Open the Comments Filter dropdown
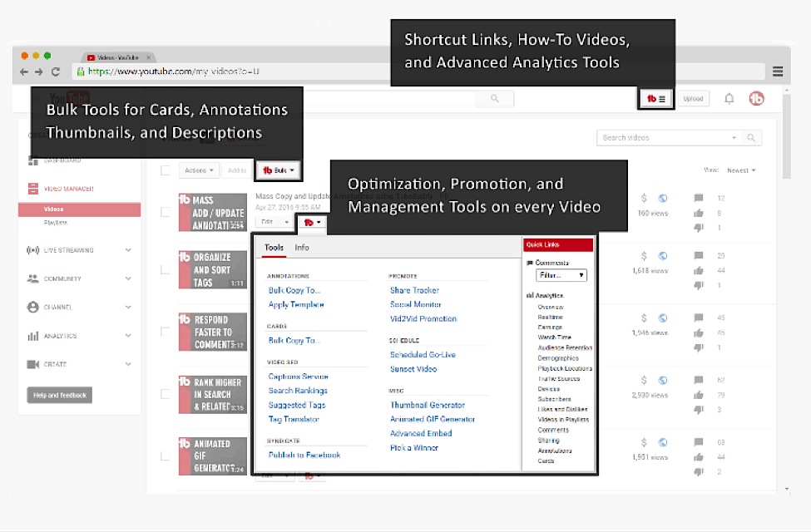811x532 pixels. pyautogui.click(x=561, y=276)
